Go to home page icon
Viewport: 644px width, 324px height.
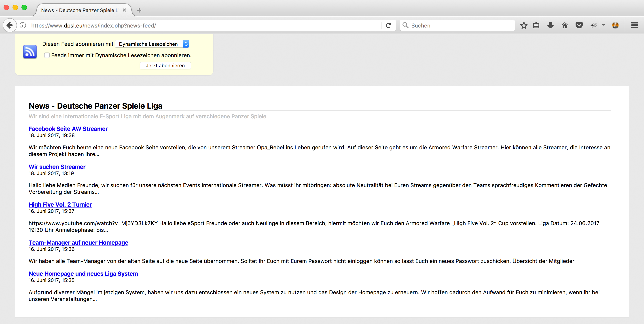point(564,25)
